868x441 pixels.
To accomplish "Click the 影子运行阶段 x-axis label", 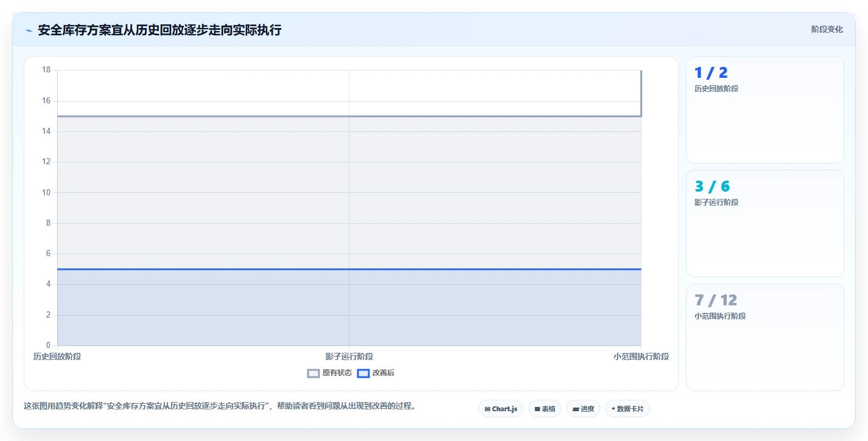I will tap(349, 356).
